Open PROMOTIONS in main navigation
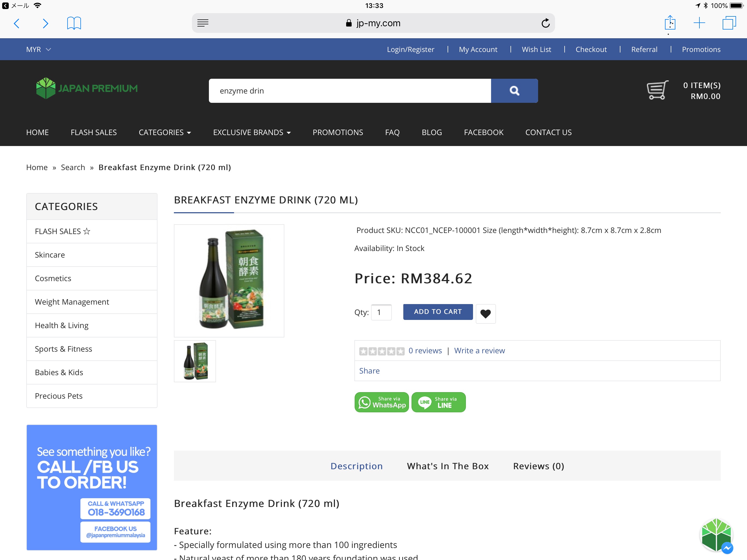This screenshot has height=560, width=747. click(338, 132)
